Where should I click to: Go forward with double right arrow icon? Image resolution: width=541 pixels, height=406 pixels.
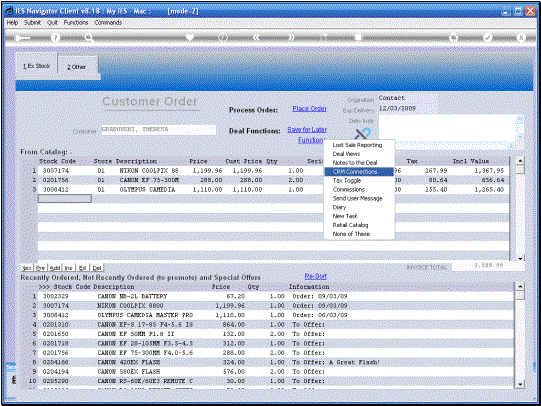[291, 37]
